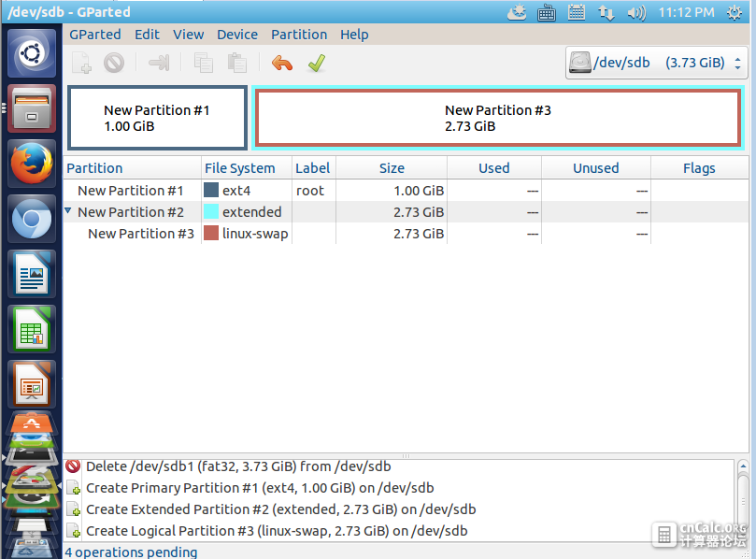Sort by the Size column header

(x=392, y=168)
